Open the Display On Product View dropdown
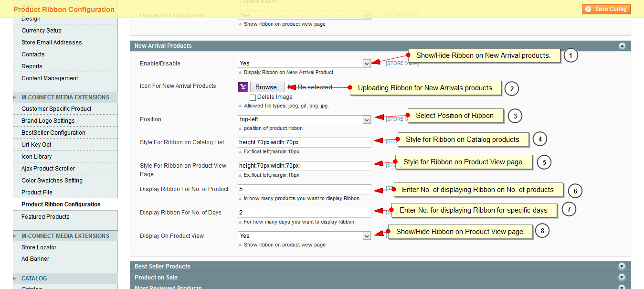Image resolution: width=644 pixels, height=289 pixels. coord(304,235)
